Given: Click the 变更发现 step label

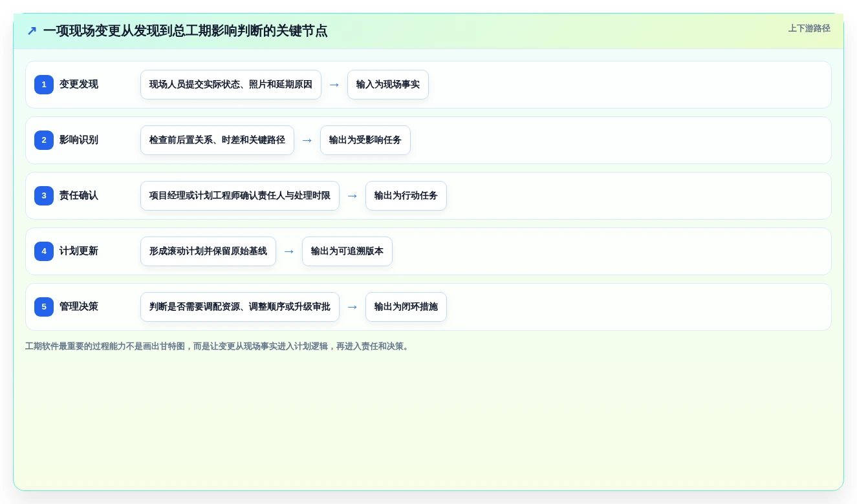Looking at the screenshot, I should click(79, 85).
